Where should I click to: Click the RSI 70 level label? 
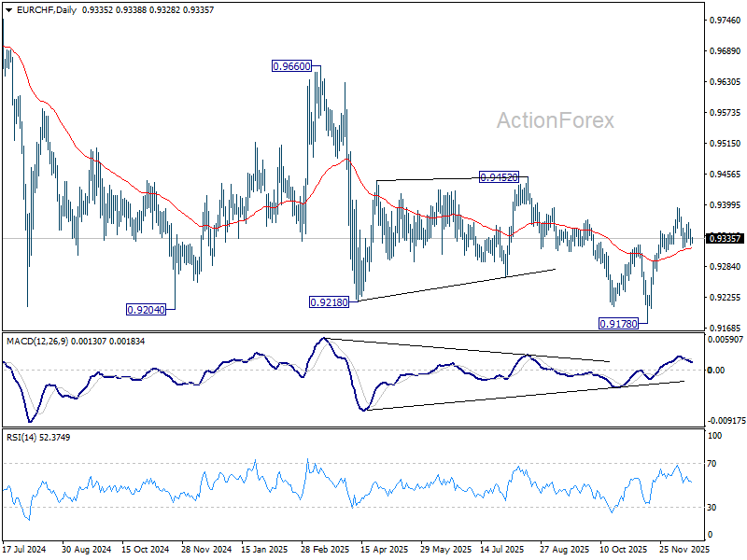712,463
